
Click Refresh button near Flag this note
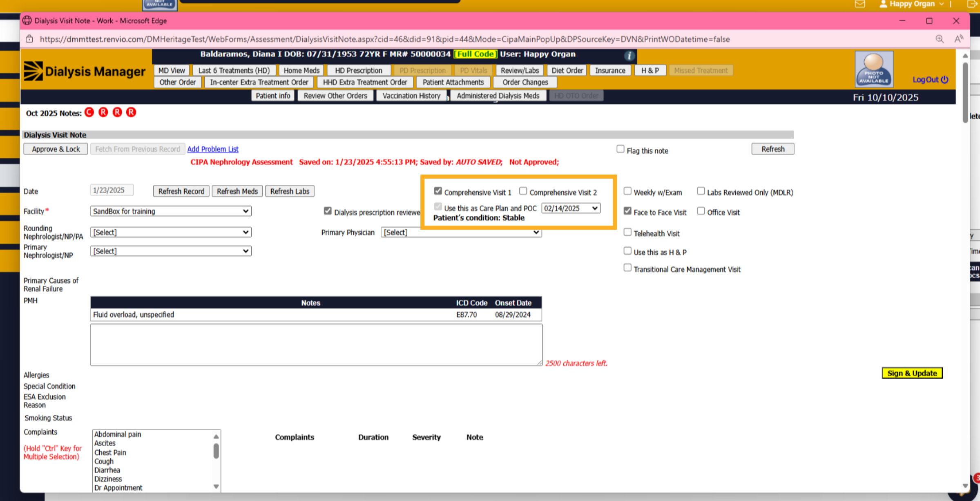click(x=773, y=149)
